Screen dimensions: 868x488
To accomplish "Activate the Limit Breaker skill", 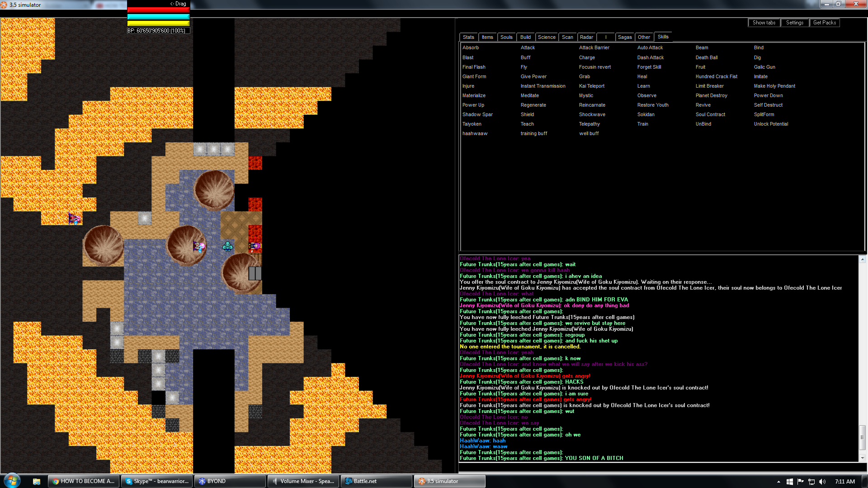I will [709, 86].
